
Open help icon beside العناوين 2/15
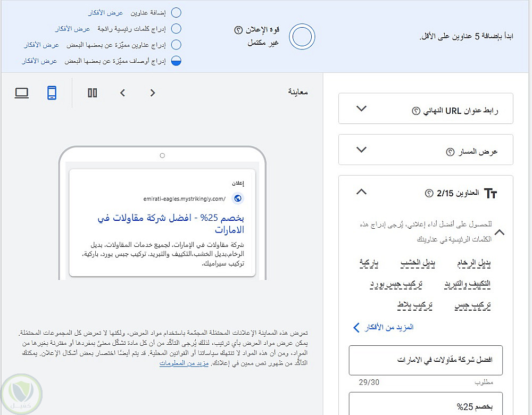(x=429, y=194)
